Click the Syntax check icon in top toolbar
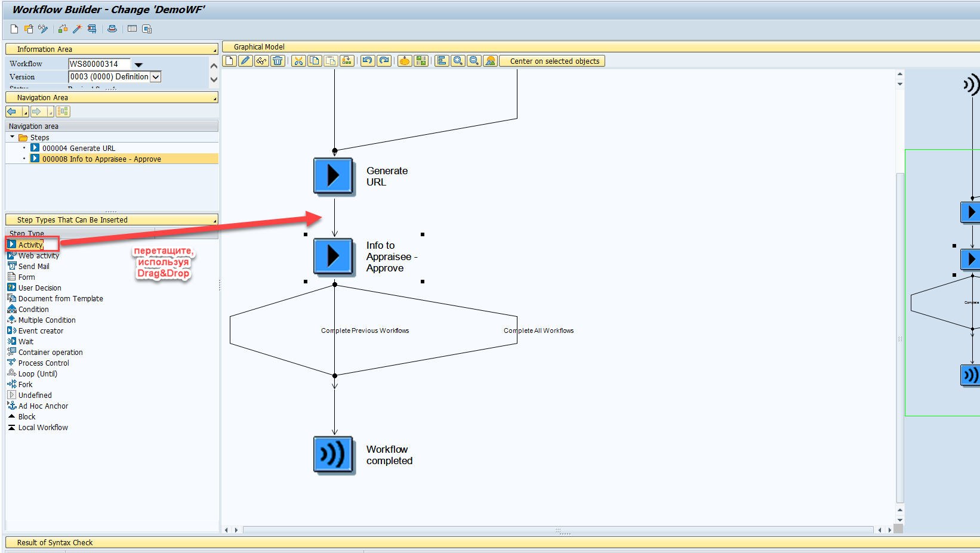 (63, 29)
